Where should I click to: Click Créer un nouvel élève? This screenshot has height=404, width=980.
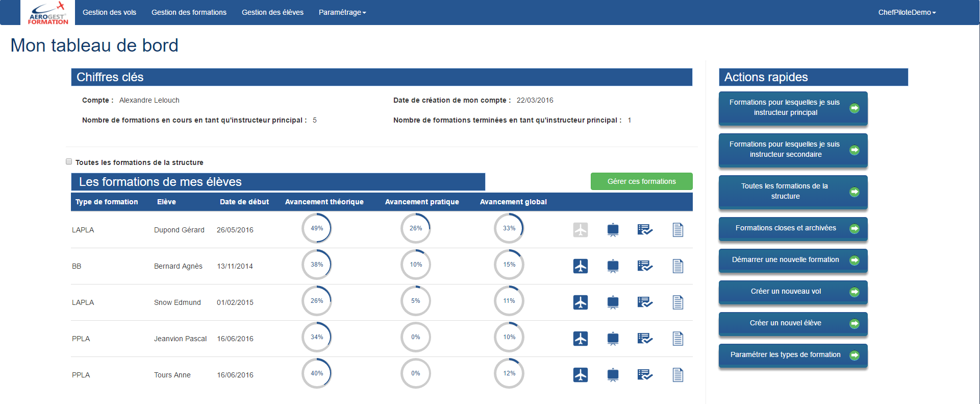[793, 323]
